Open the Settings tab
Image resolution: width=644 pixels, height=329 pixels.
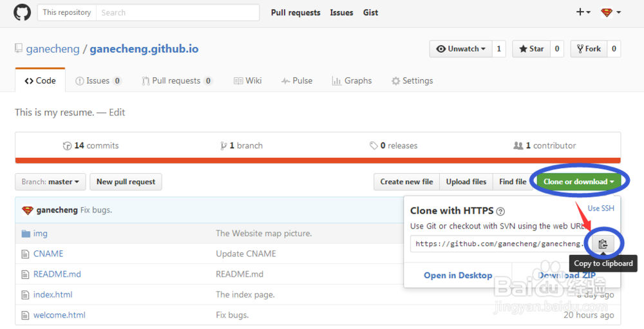[412, 80]
